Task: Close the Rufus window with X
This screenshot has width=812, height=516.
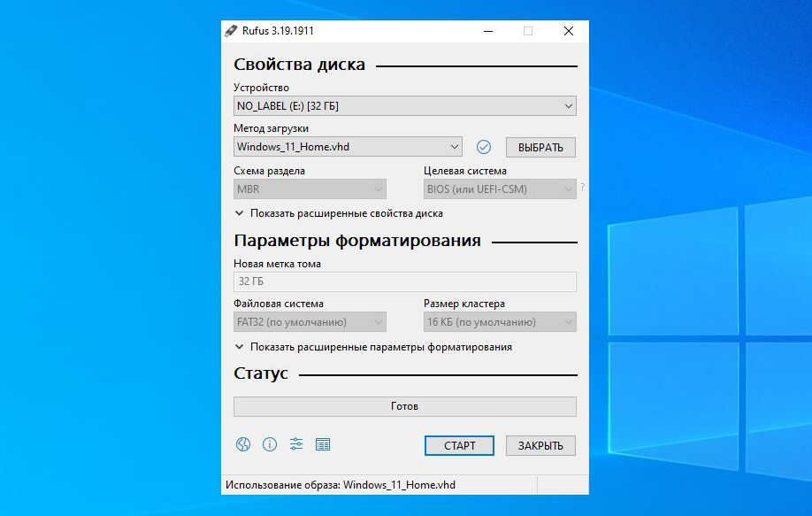Action: pos(569,31)
